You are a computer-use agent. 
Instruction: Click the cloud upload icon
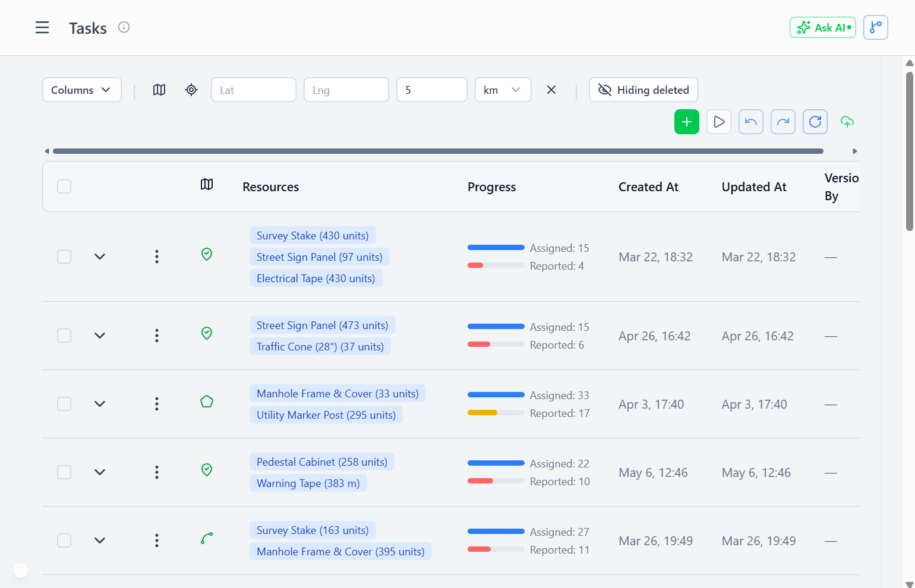point(847,122)
